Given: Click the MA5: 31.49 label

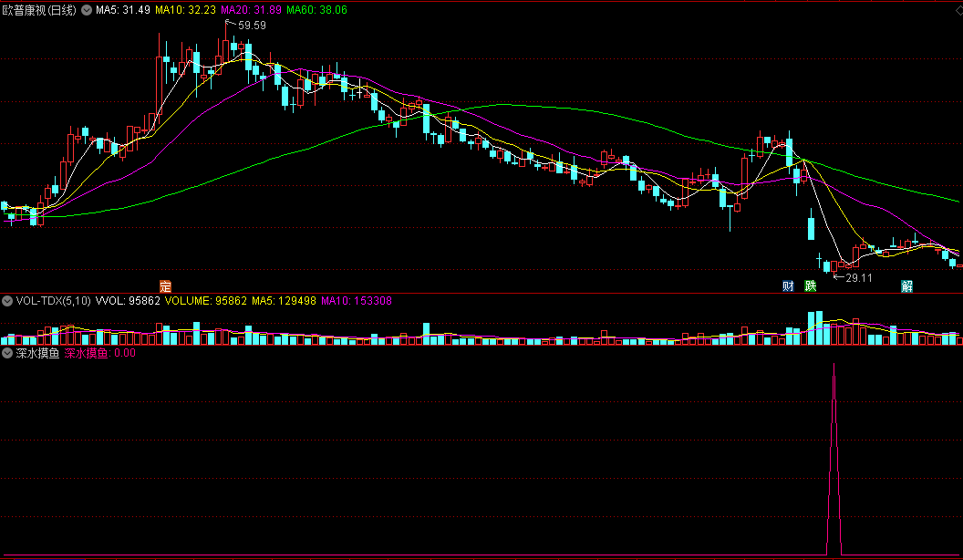Looking at the screenshot, I should 123,10.
